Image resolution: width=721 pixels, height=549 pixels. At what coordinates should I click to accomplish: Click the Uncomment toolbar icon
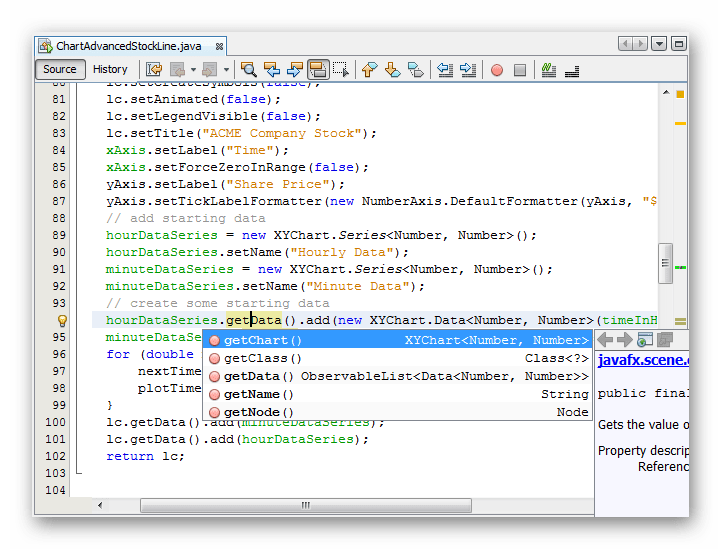[572, 71]
